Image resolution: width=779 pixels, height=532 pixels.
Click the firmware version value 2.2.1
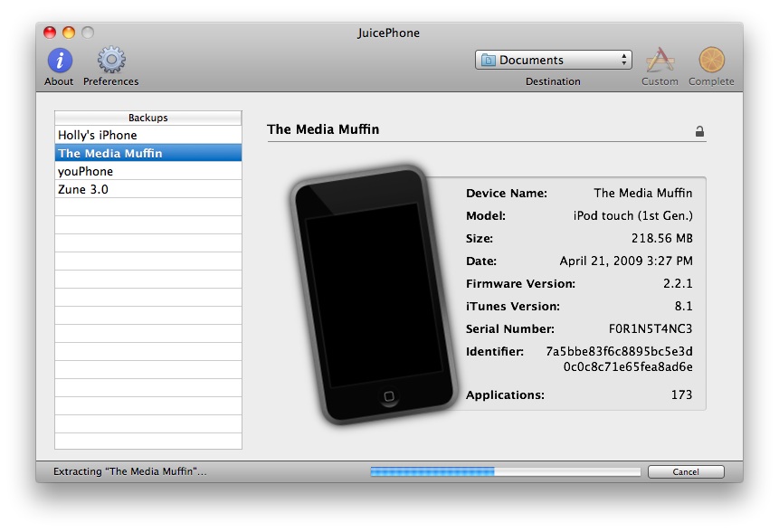[678, 283]
